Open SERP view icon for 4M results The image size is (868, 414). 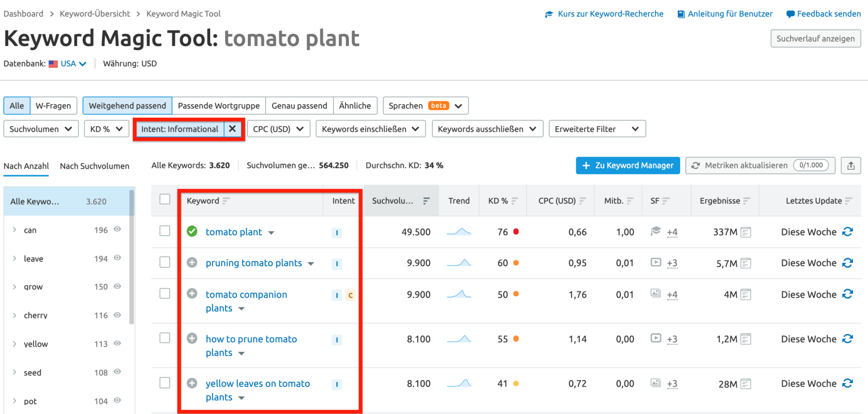pos(746,295)
